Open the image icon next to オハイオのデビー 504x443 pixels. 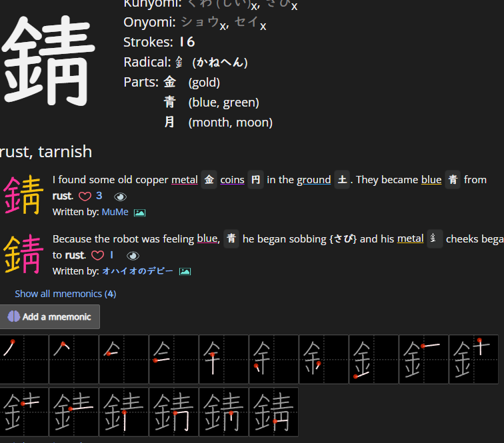point(185,271)
